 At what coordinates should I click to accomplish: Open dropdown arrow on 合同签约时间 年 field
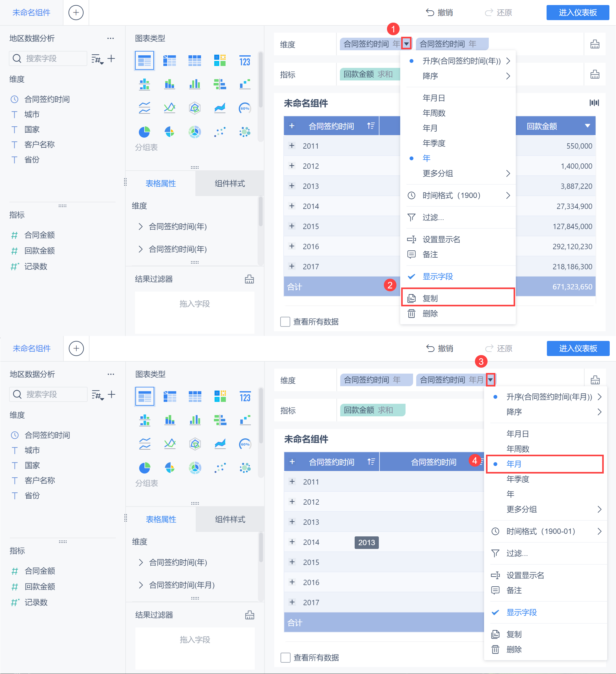[406, 44]
